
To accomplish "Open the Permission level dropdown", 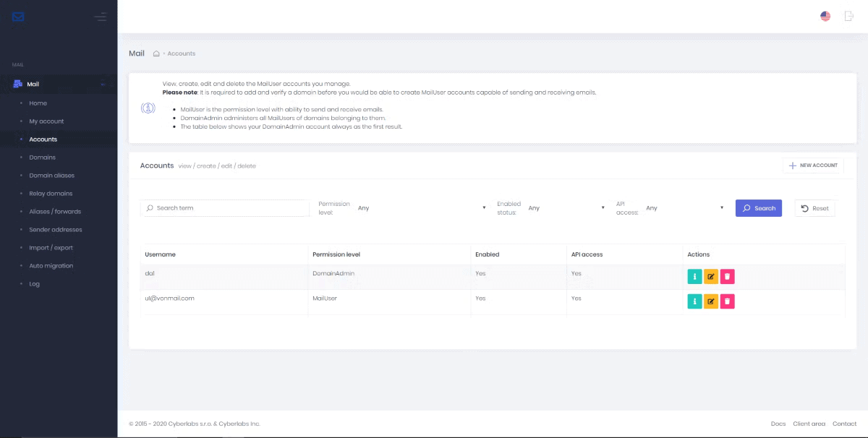I will pyautogui.click(x=421, y=208).
